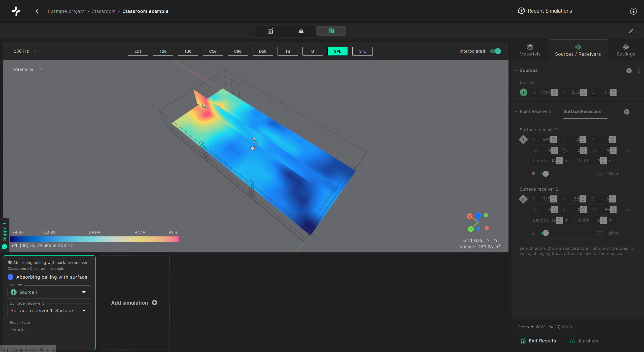This screenshot has height=352, width=644.
Task: Select the D50 parameter
Action: [x=263, y=51]
